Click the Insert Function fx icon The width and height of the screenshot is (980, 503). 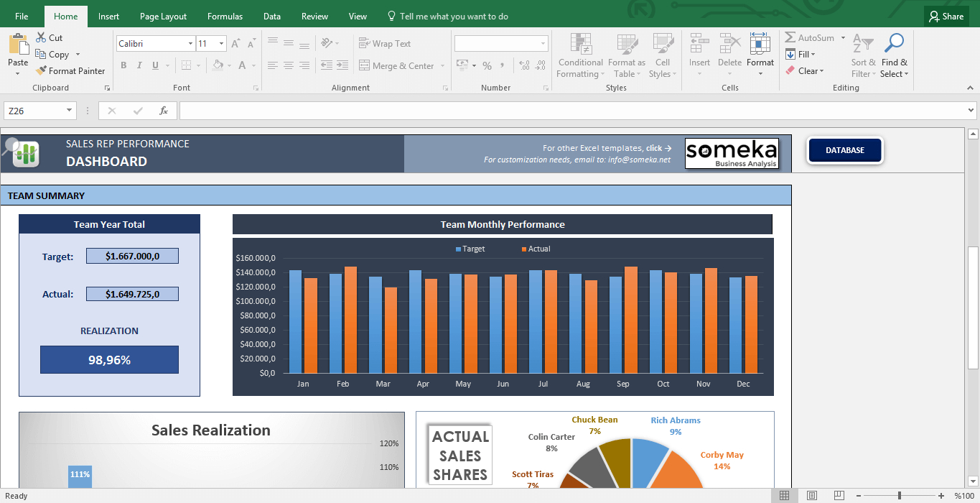pyautogui.click(x=163, y=111)
